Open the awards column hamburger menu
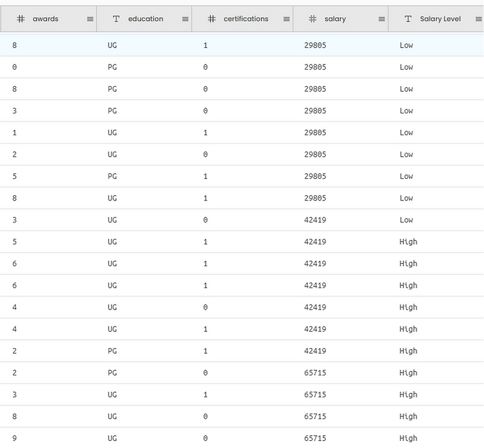Image resolution: width=484 pixels, height=448 pixels. (x=90, y=19)
